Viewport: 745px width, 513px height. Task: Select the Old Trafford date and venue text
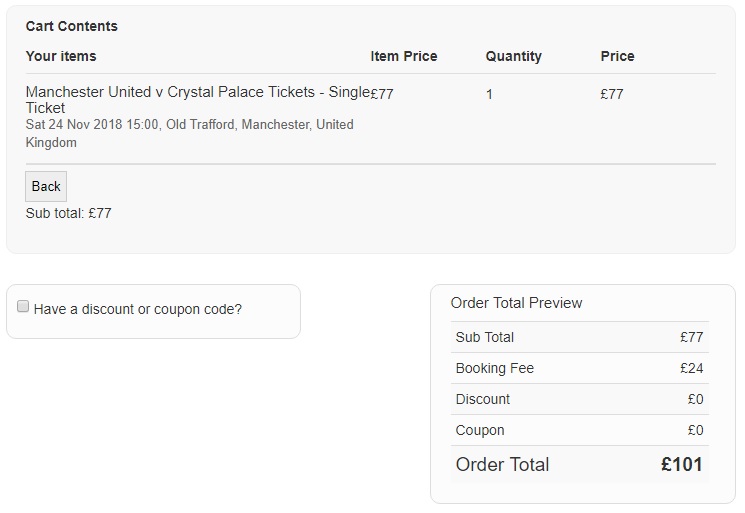(x=189, y=133)
